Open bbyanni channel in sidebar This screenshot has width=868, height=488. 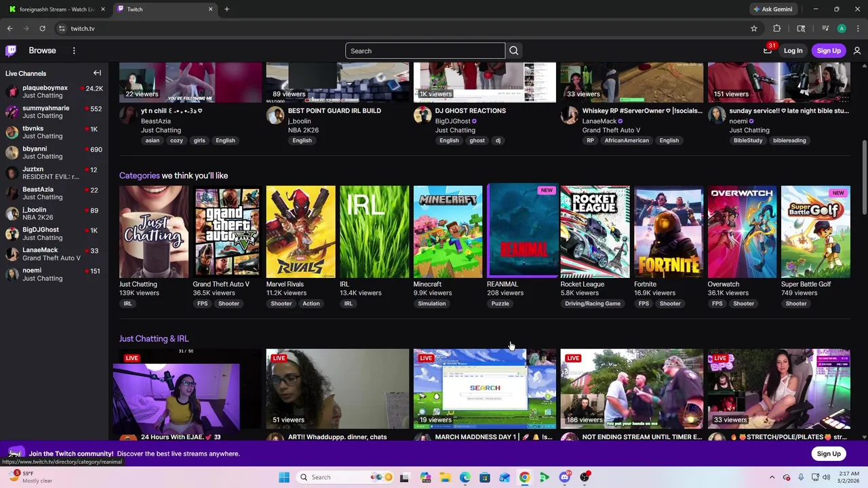coord(54,152)
